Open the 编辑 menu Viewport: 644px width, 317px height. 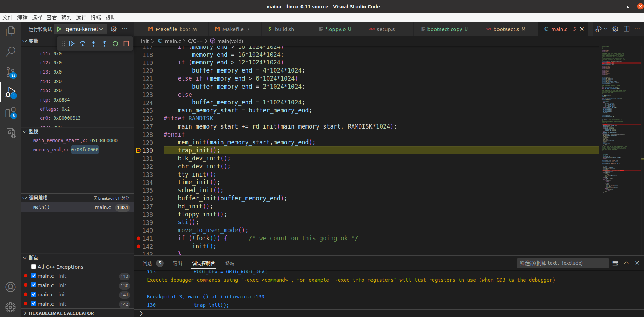pos(22,18)
